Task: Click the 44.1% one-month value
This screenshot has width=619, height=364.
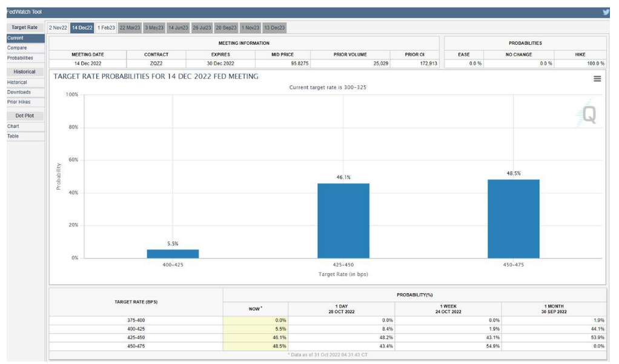Action: click(x=598, y=329)
